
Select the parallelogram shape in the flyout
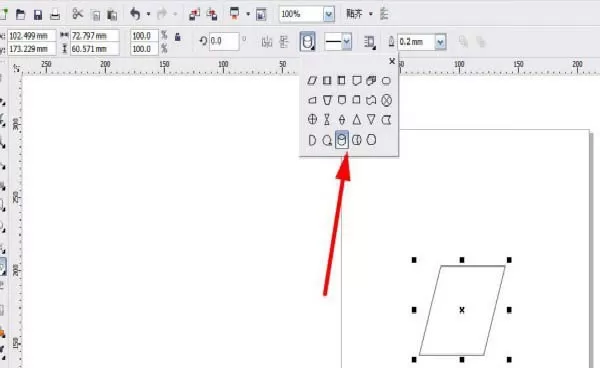pyautogui.click(x=312, y=80)
